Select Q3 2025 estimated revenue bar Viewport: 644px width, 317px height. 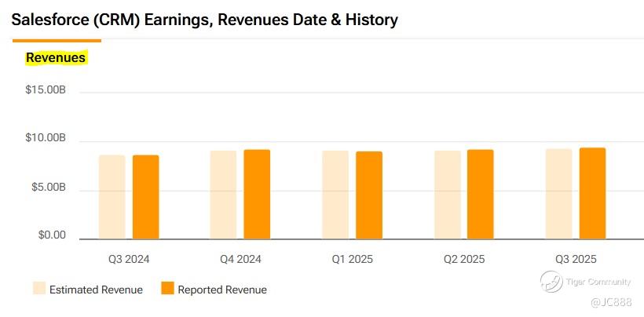coord(558,194)
